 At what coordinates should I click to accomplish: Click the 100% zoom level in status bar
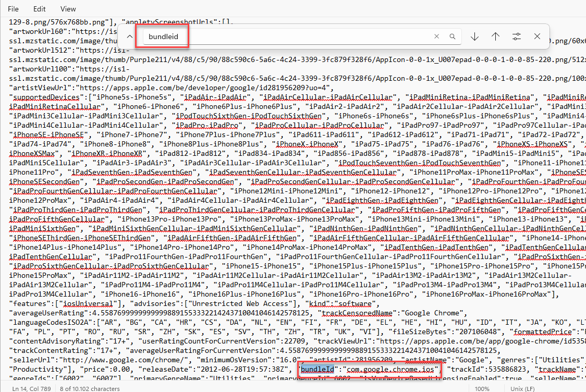pos(482,388)
